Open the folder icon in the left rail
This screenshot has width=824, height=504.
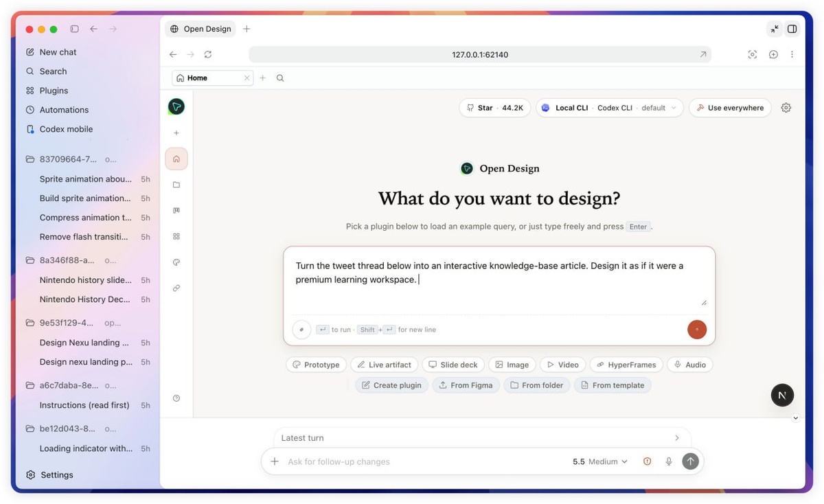(x=176, y=185)
